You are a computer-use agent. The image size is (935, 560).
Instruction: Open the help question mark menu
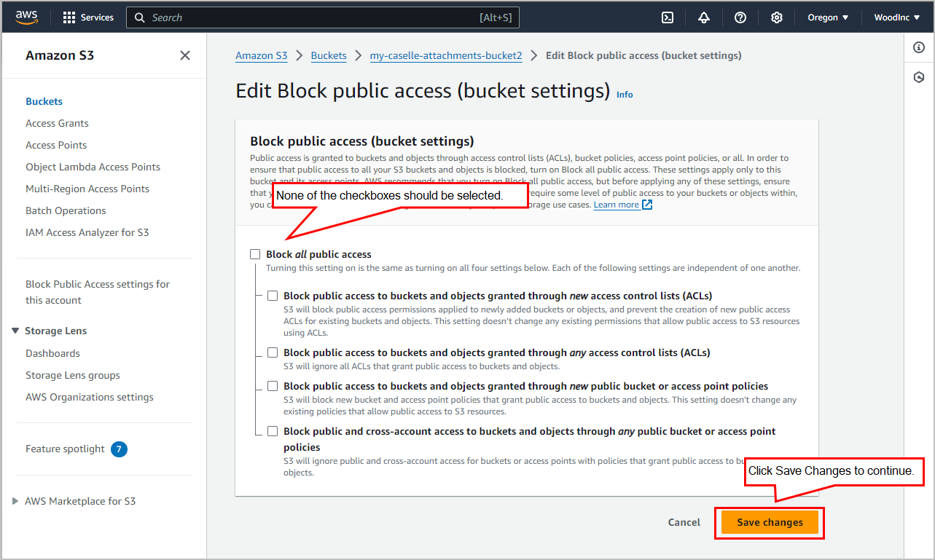740,17
